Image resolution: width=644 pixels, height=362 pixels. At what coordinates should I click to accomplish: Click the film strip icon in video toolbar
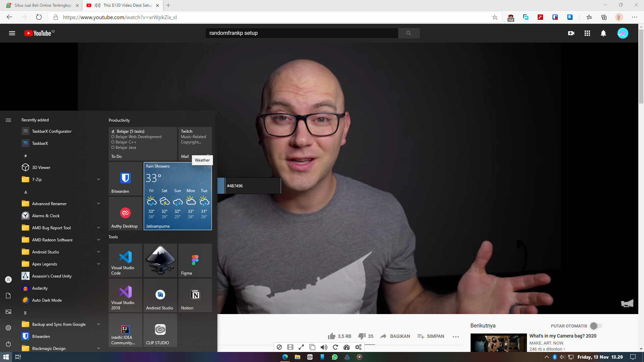pyautogui.click(x=290, y=347)
